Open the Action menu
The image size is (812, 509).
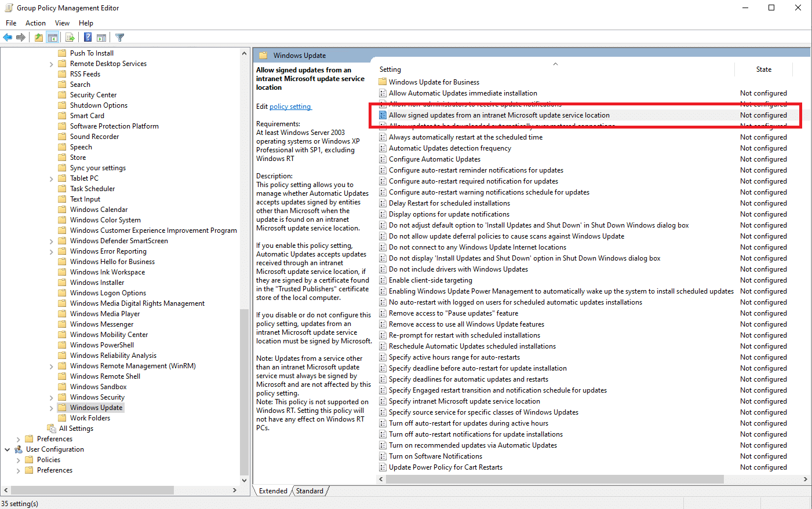click(35, 23)
